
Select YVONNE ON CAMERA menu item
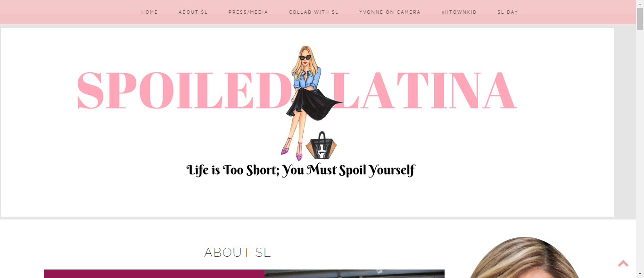pos(390,12)
